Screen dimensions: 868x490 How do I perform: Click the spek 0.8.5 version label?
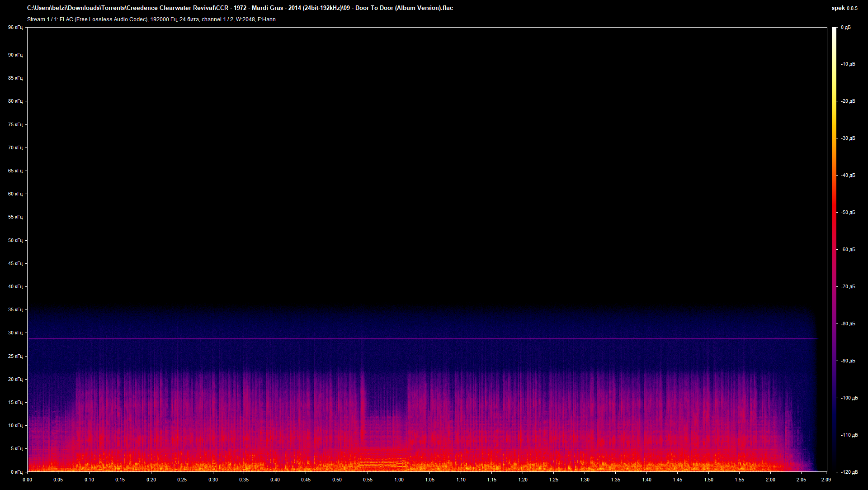pos(844,8)
